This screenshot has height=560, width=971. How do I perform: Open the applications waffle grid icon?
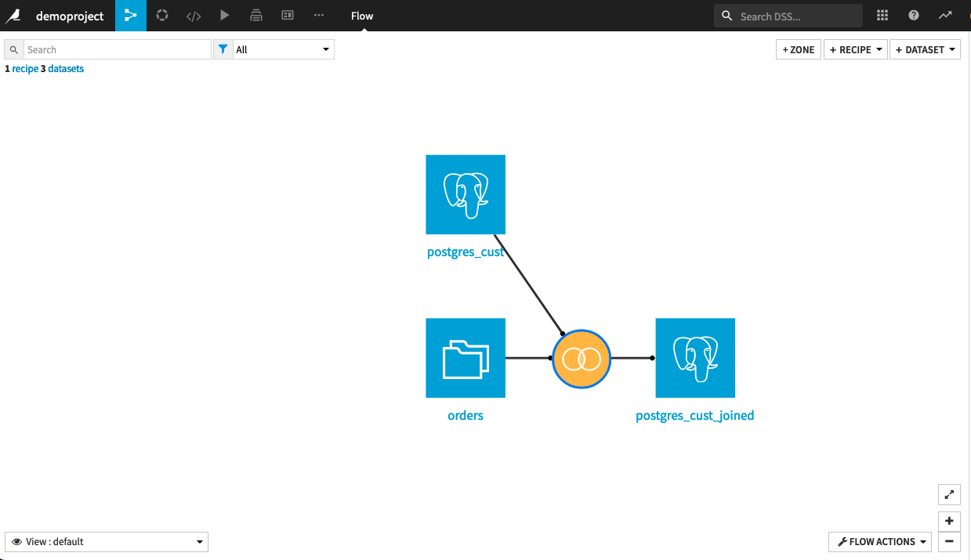tap(882, 16)
